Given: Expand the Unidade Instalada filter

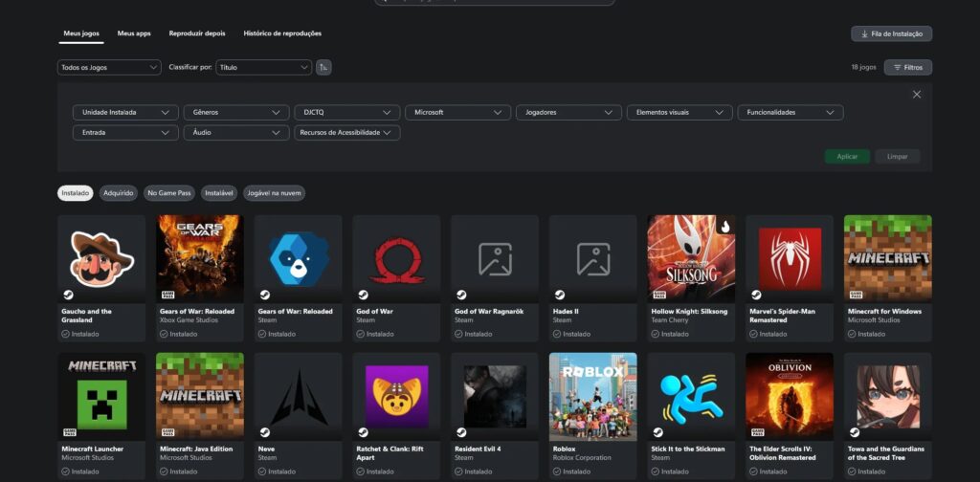Looking at the screenshot, I should pos(125,113).
